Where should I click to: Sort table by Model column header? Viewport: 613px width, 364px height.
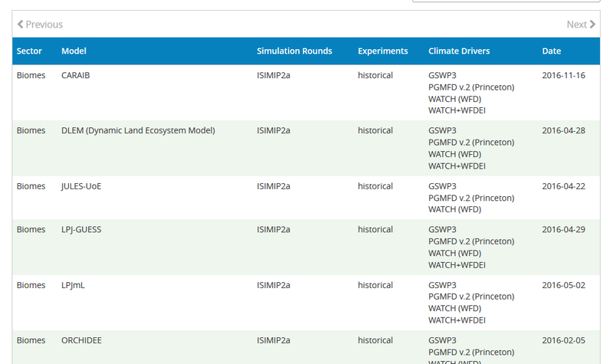click(74, 51)
